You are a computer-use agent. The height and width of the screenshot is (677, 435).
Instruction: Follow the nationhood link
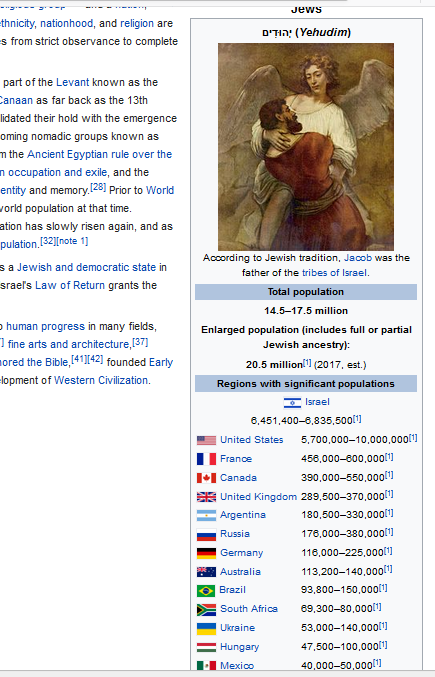[66, 23]
